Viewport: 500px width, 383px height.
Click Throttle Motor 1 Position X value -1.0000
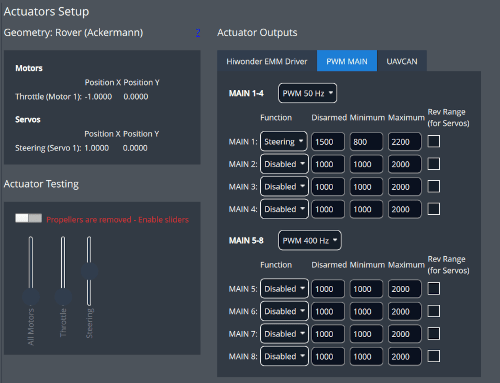click(98, 97)
